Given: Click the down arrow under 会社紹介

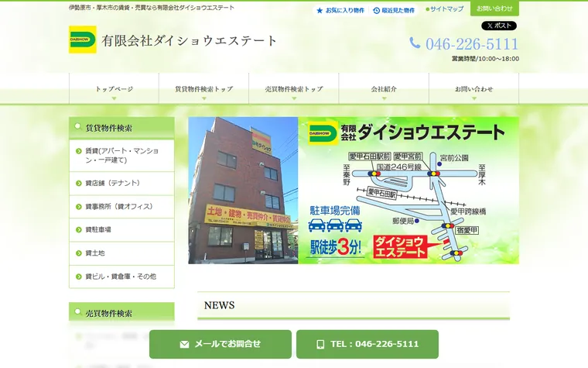Looking at the screenshot, I should (x=384, y=98).
